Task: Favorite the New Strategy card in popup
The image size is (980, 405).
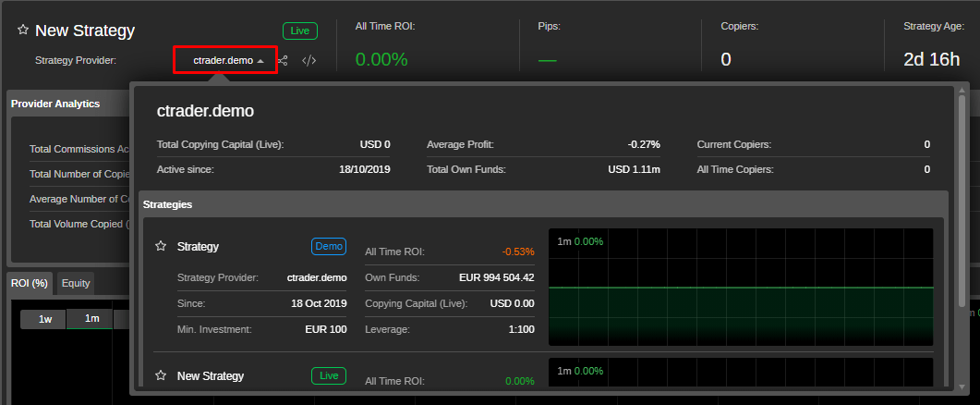Action: point(161,375)
